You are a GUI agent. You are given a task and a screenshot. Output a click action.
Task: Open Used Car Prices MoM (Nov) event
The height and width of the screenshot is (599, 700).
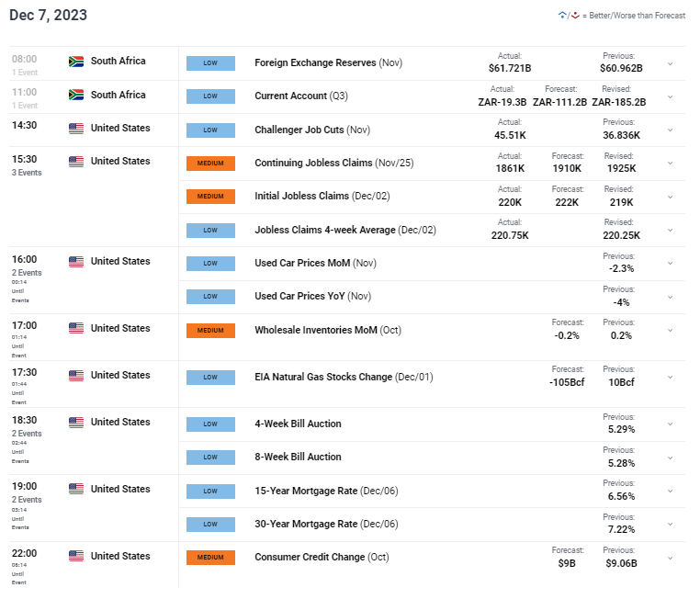click(315, 263)
